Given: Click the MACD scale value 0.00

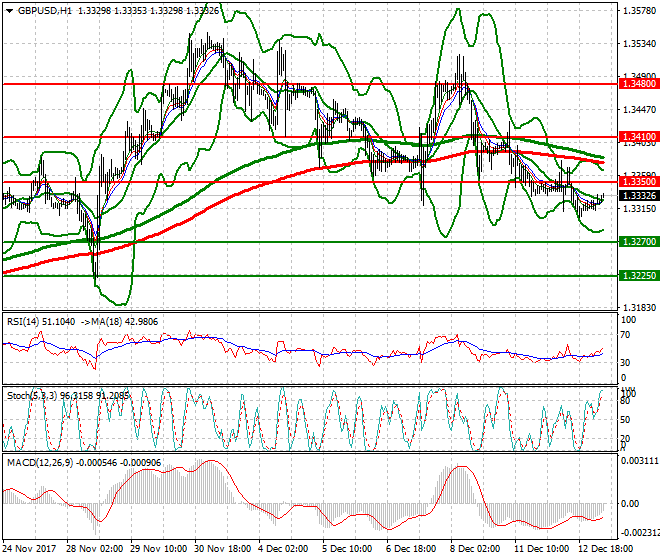Looking at the screenshot, I should pyautogui.click(x=630, y=504).
